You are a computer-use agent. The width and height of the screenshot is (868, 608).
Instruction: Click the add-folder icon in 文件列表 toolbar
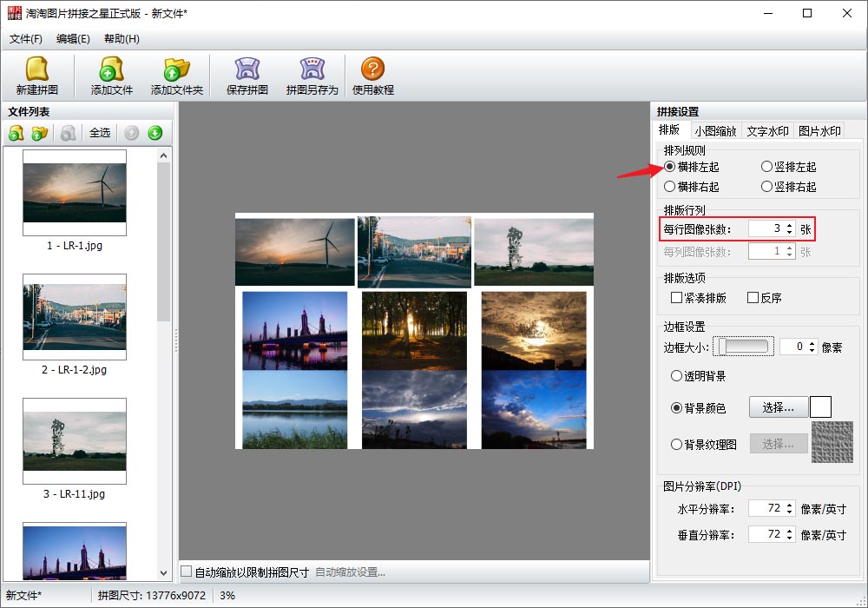40,133
